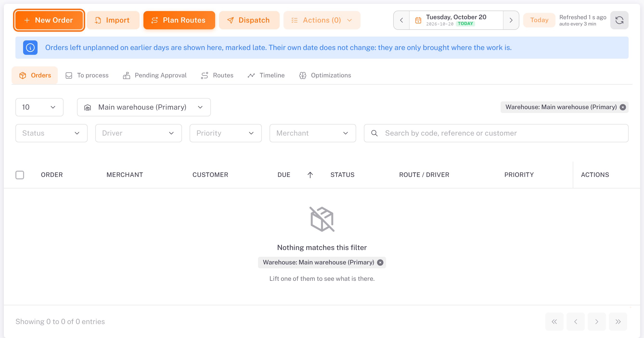This screenshot has height=338, width=644.
Task: Focus the search by code field
Action: pos(496,133)
